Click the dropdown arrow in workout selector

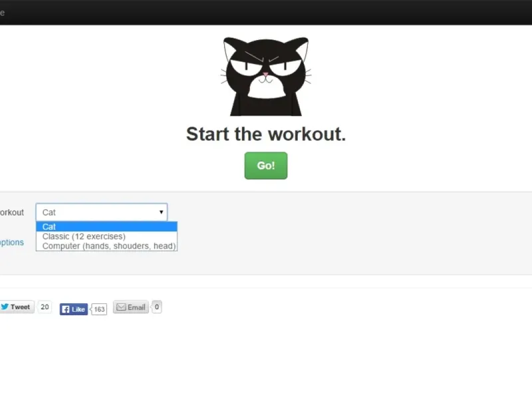coord(161,212)
